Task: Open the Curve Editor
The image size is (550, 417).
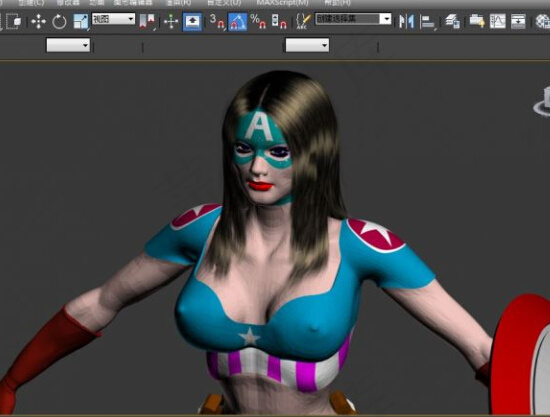Action: (498, 21)
